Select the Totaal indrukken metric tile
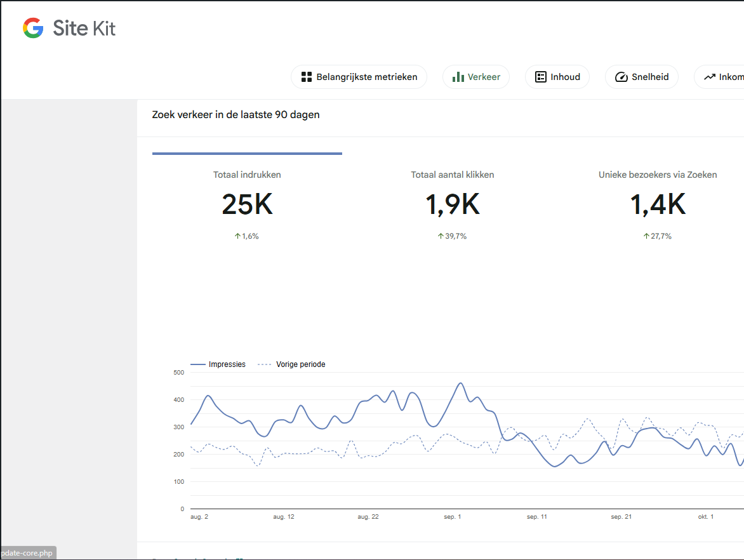The height and width of the screenshot is (560, 744). (x=247, y=175)
